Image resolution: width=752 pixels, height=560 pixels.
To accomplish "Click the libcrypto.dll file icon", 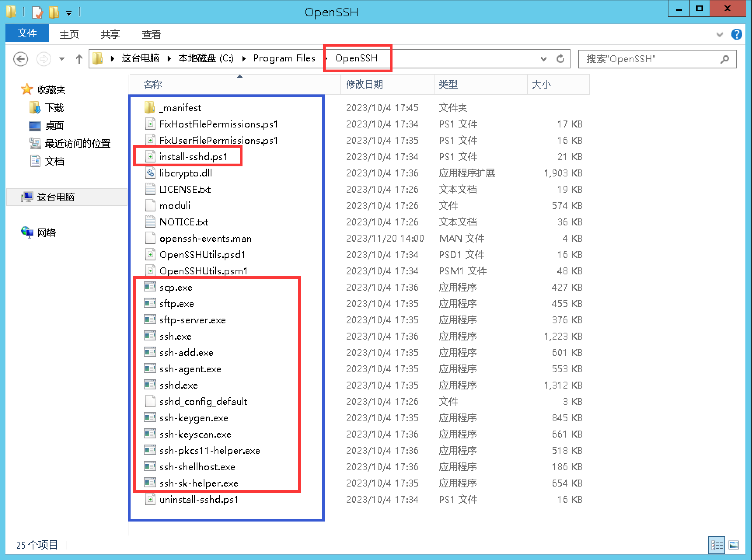I will (150, 173).
